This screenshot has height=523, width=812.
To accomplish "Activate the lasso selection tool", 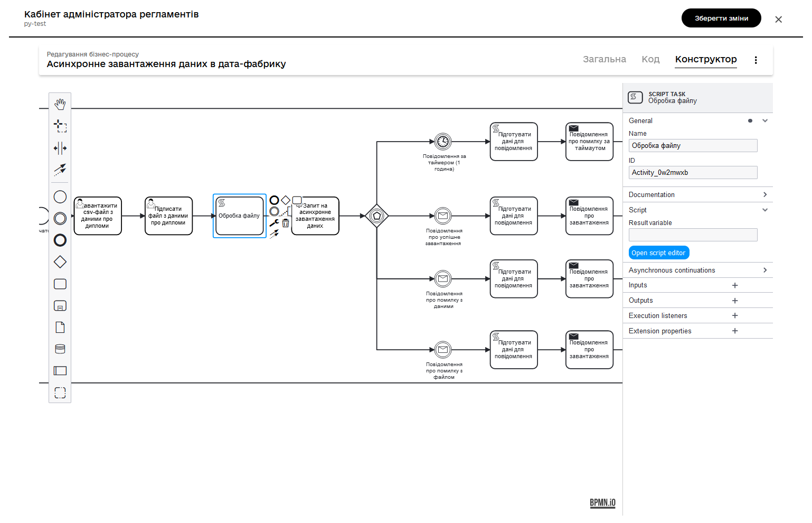I will coord(60,126).
